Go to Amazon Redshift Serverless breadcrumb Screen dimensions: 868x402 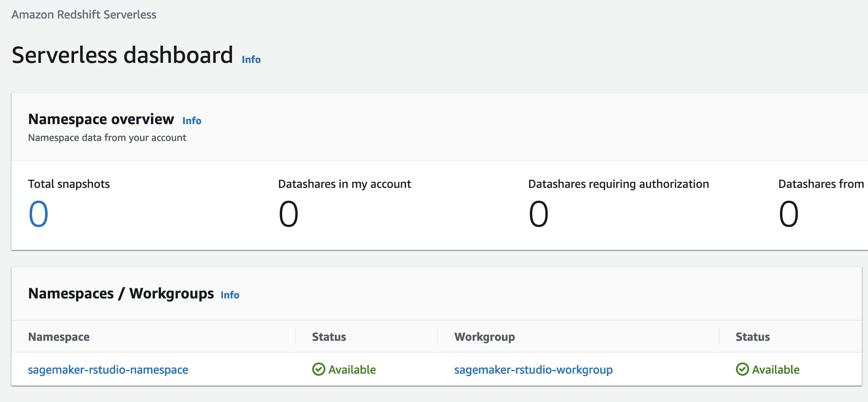[84, 15]
